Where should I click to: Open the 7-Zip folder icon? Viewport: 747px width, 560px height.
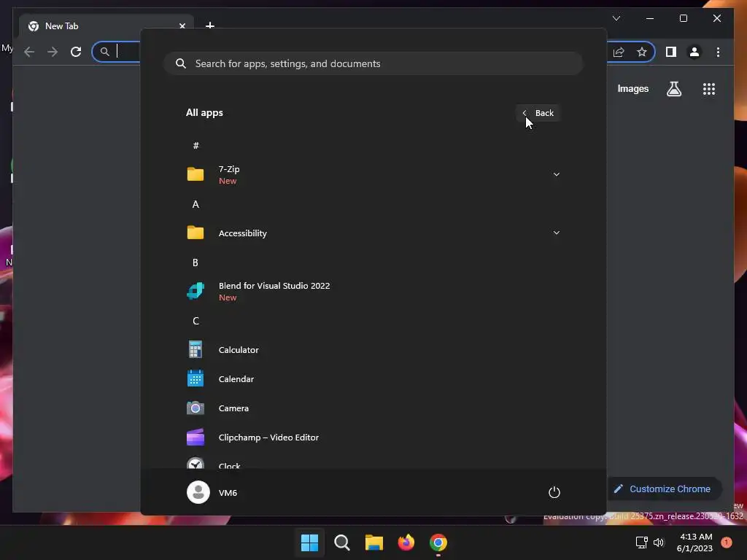[x=196, y=174]
